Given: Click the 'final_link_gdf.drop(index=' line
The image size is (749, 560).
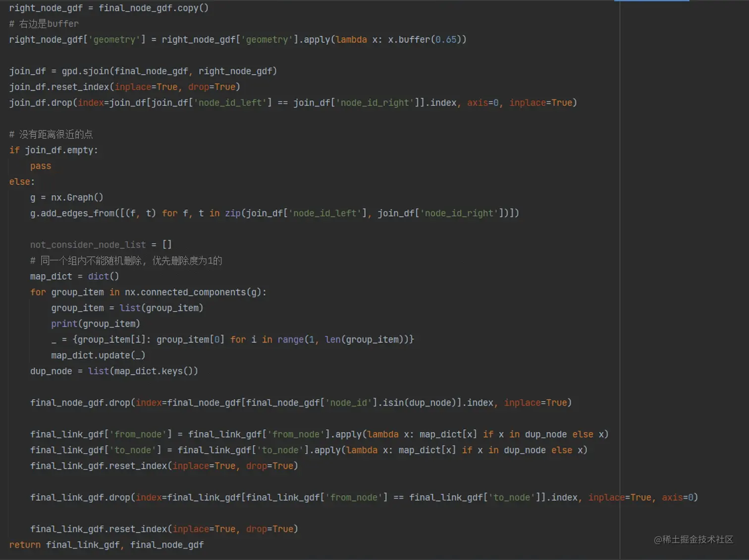Looking at the screenshot, I should (364, 498).
